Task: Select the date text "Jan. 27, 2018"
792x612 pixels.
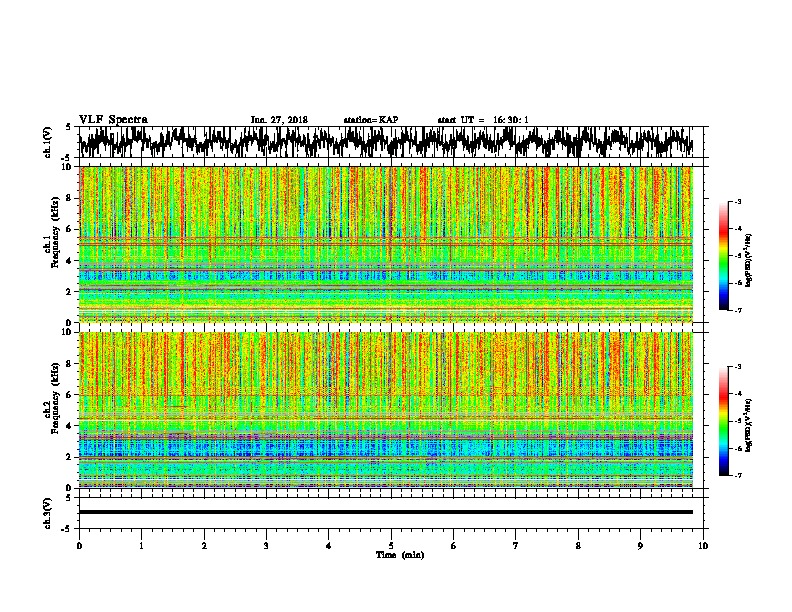Action: coord(279,120)
